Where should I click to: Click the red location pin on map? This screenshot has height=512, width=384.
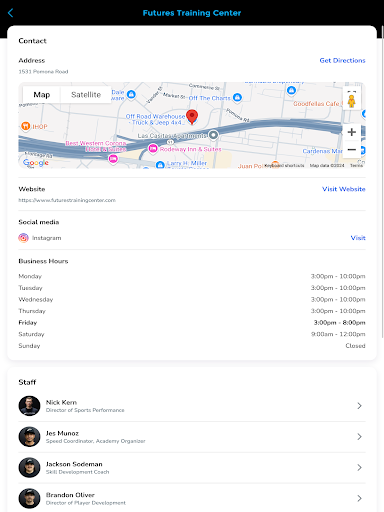pyautogui.click(x=192, y=117)
